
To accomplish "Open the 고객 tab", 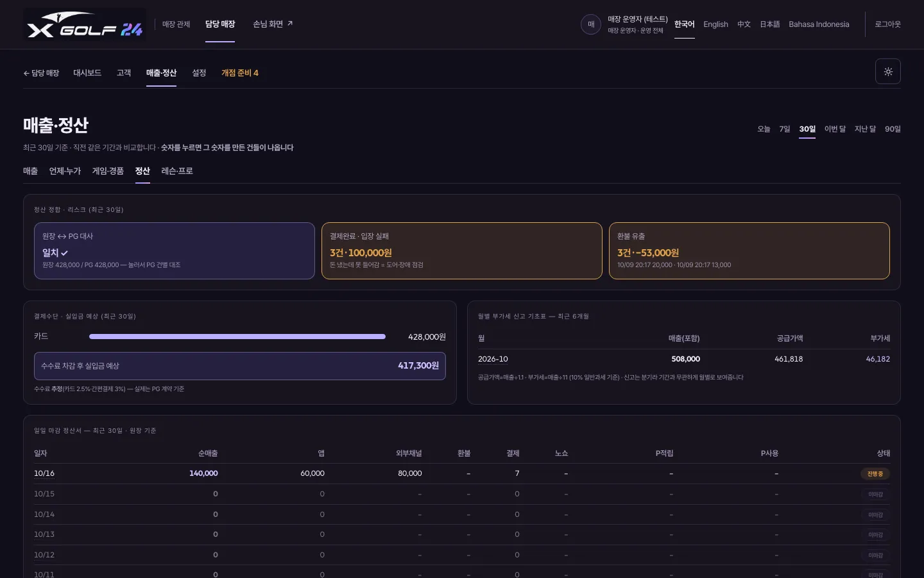I will tap(124, 73).
